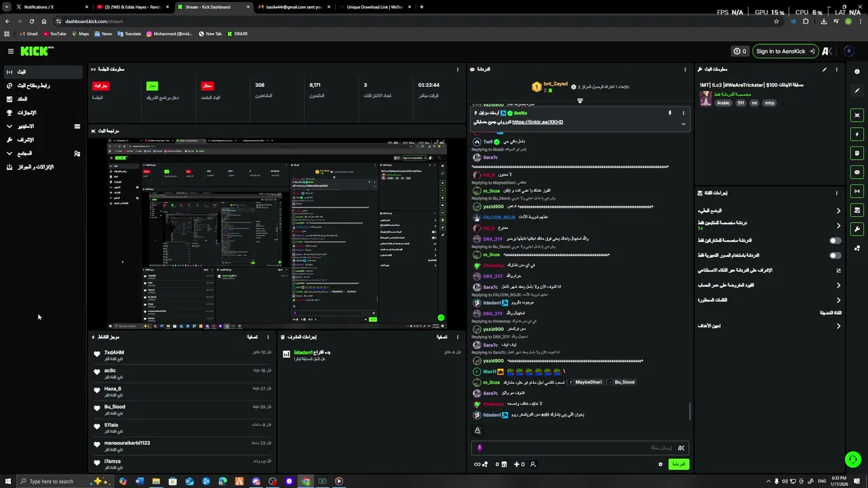
Task: Open the hamburger menu beside the Kick logo
Action: (x=10, y=51)
